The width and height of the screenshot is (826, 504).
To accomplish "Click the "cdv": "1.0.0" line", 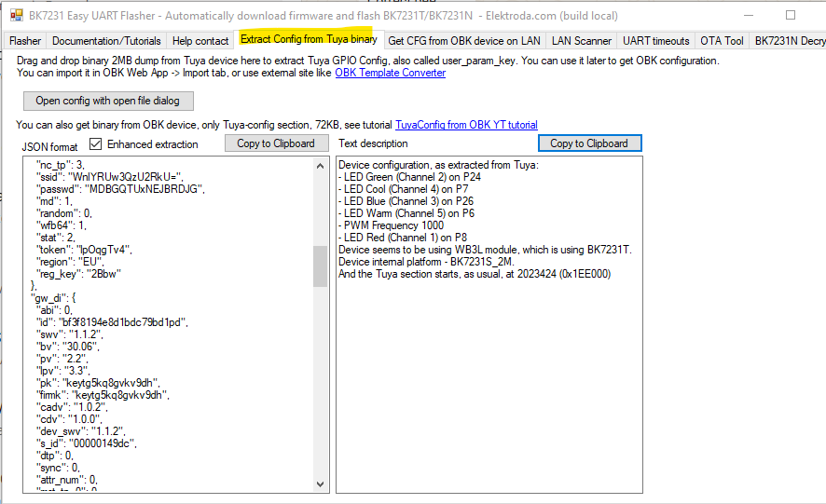I will (69, 419).
